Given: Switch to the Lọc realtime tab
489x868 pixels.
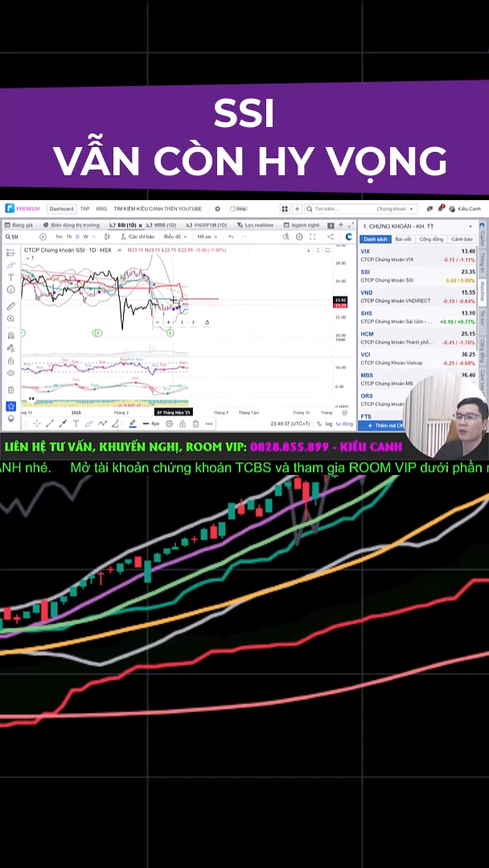Looking at the screenshot, I should coord(255,225).
